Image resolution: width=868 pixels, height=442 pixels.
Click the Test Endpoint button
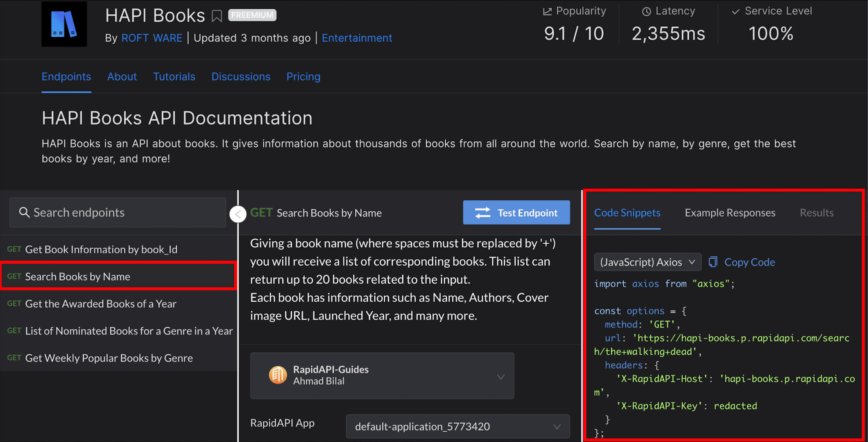[x=517, y=212]
